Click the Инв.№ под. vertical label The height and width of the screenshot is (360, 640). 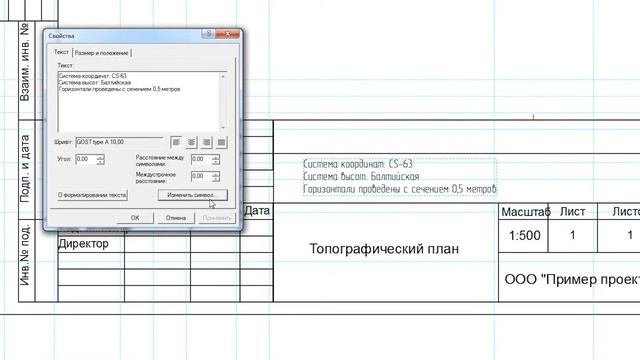(24, 254)
